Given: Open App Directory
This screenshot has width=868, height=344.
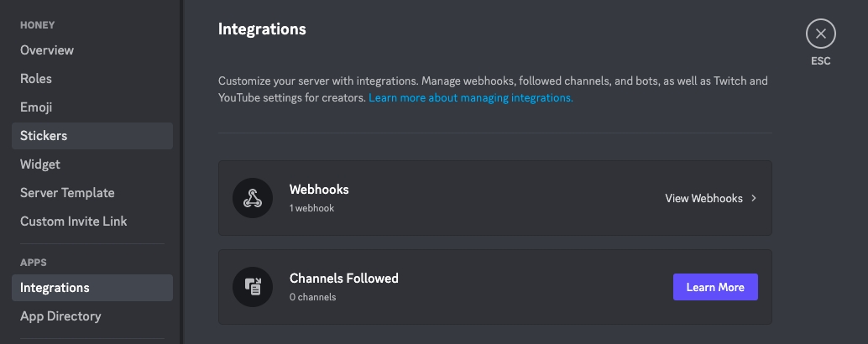Looking at the screenshot, I should tap(92, 316).
